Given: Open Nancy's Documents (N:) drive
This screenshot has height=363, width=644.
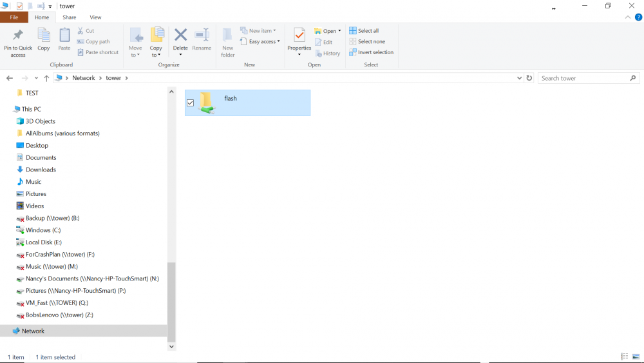Looking at the screenshot, I should (92, 279).
